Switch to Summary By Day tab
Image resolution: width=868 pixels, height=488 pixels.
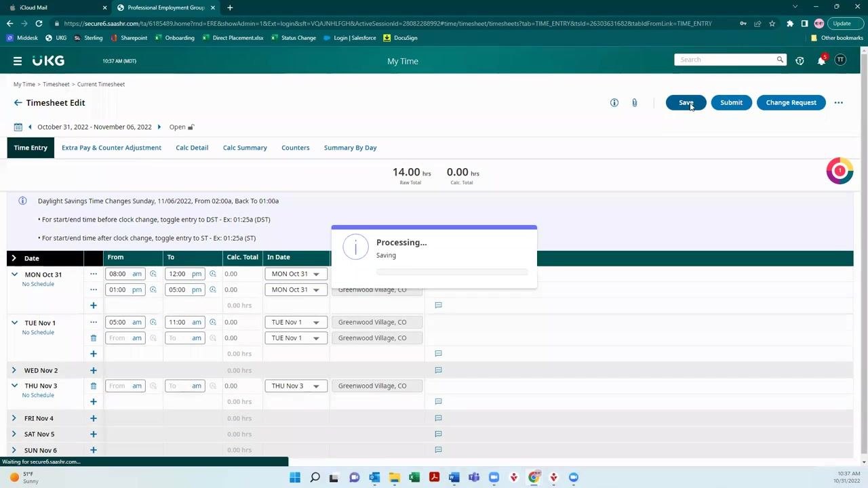click(x=350, y=148)
